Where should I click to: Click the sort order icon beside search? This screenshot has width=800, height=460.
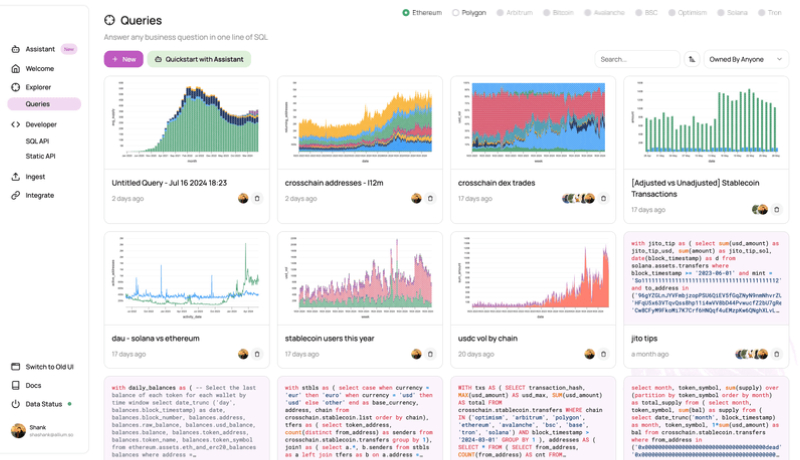tap(692, 59)
